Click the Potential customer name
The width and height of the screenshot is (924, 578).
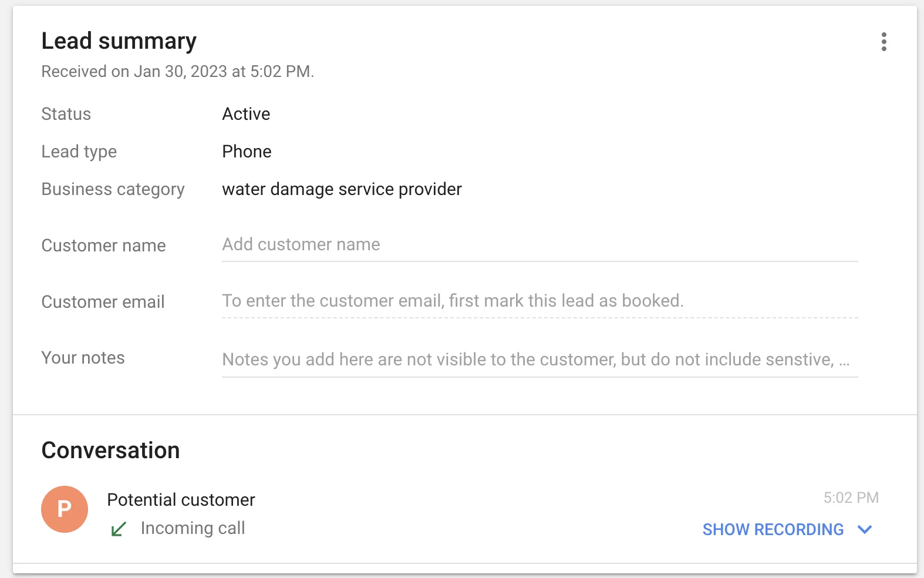(181, 500)
